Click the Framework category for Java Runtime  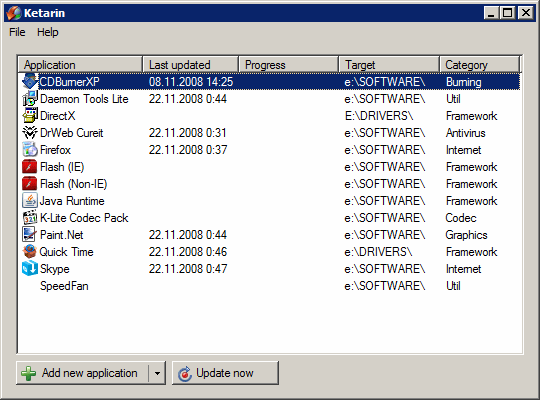(x=471, y=201)
